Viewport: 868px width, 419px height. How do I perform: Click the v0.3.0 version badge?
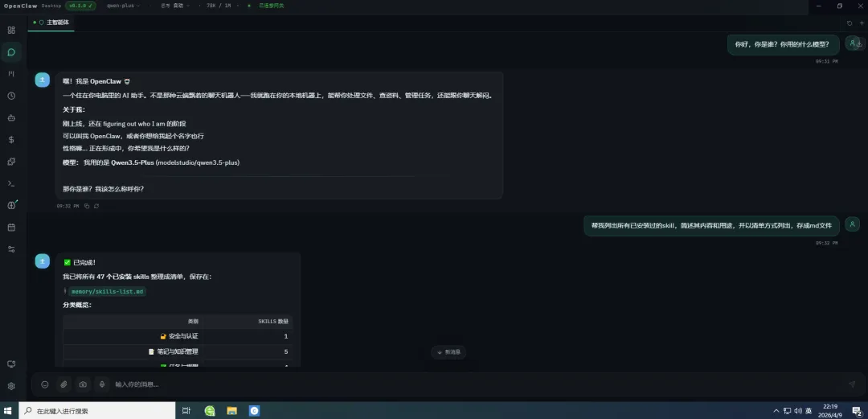[x=80, y=6]
